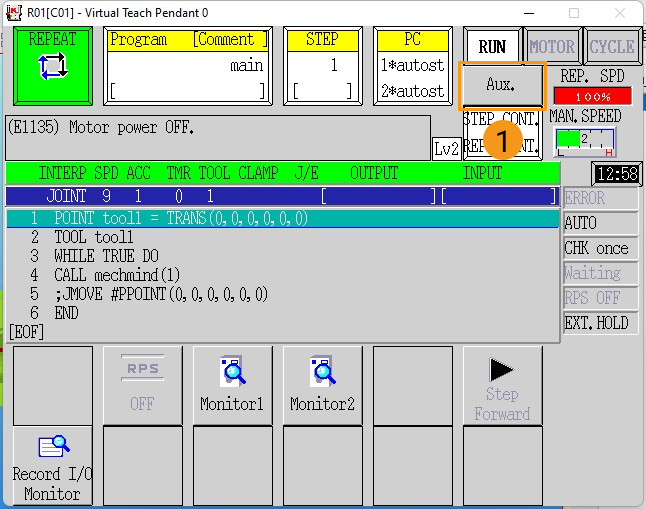Select line 6 END
The height and width of the screenshot is (509, 646).
click(x=283, y=313)
